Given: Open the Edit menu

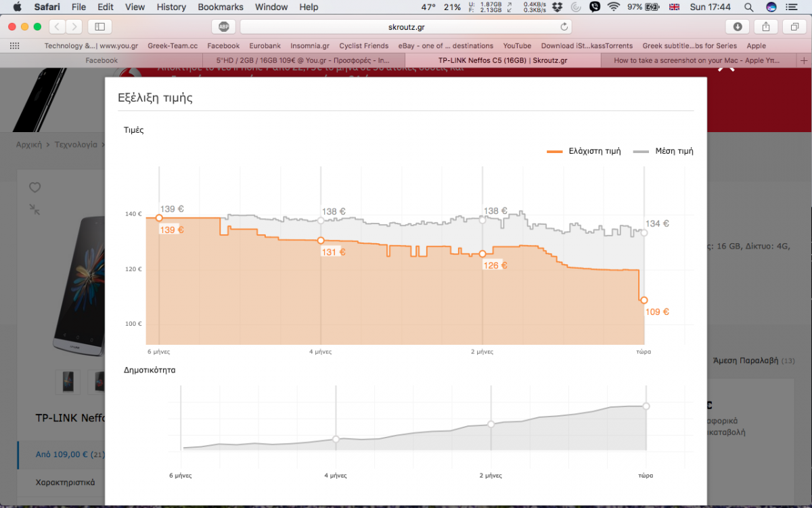Looking at the screenshot, I should point(105,7).
